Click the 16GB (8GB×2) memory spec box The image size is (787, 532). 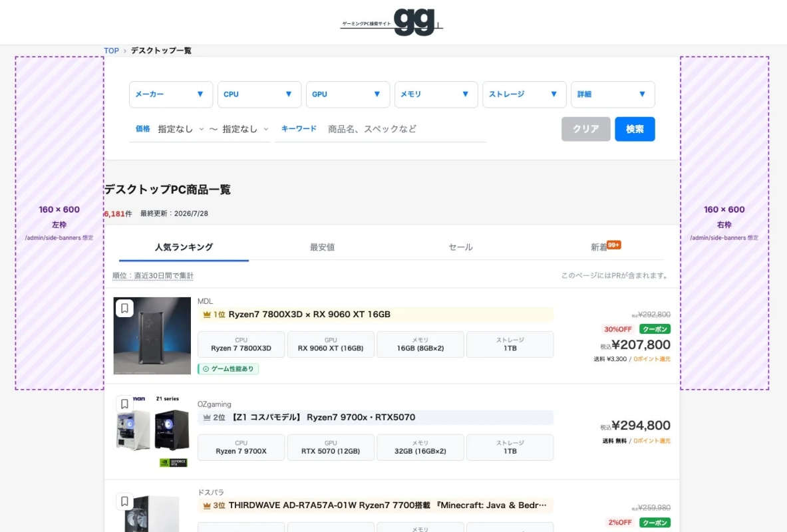click(x=420, y=344)
